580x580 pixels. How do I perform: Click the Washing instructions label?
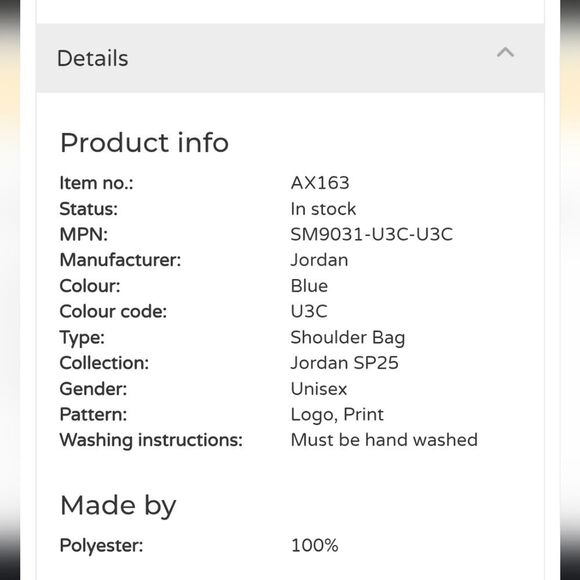151,440
